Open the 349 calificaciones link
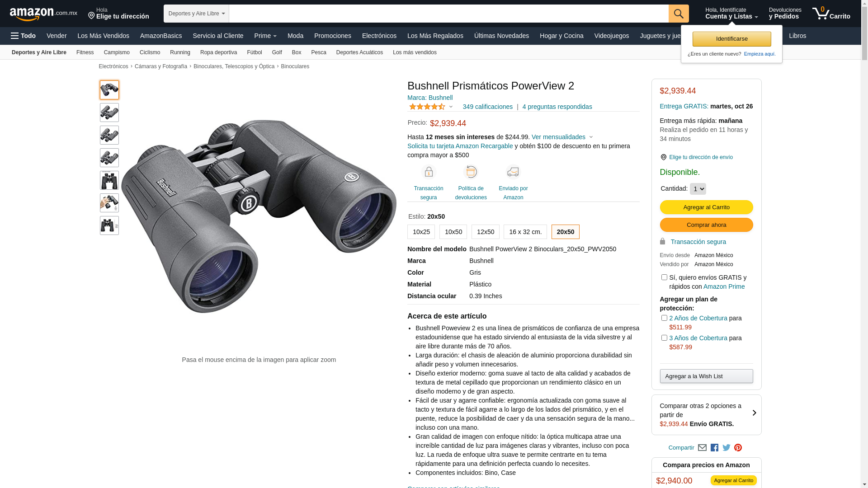Screen dimensions: 868x488 pyautogui.click(x=487, y=107)
